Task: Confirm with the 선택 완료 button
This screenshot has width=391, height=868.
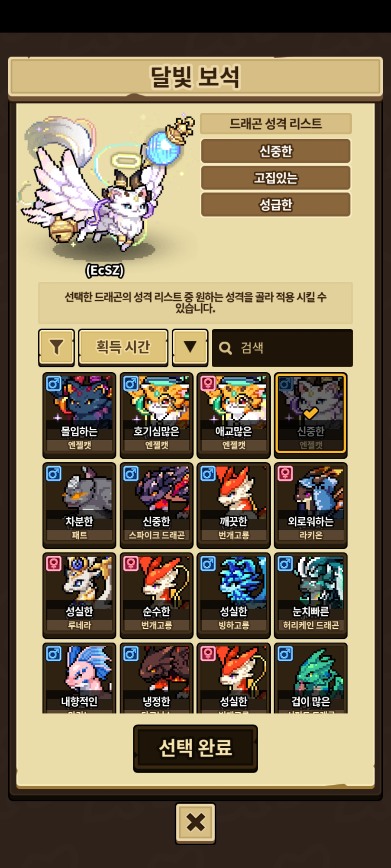Action: [x=195, y=748]
